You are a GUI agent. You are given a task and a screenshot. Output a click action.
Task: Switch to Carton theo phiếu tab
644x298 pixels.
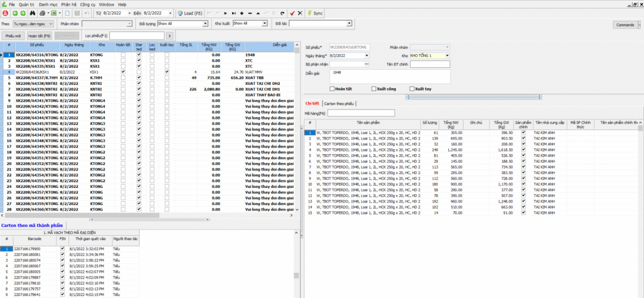pos(340,103)
